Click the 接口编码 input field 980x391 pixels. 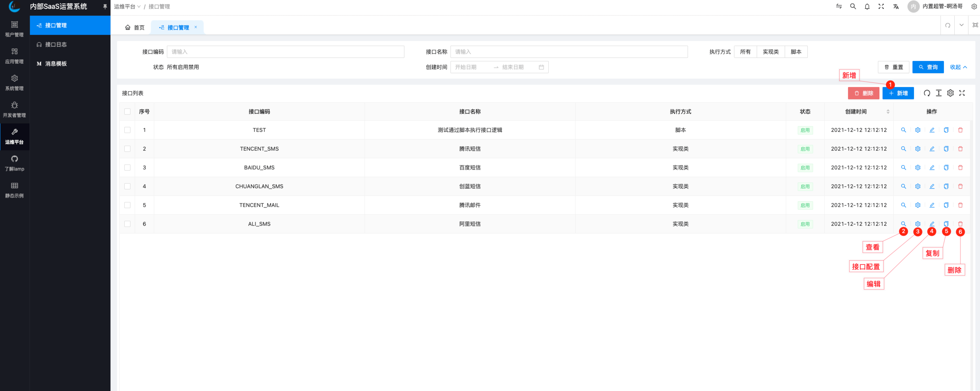coord(285,52)
